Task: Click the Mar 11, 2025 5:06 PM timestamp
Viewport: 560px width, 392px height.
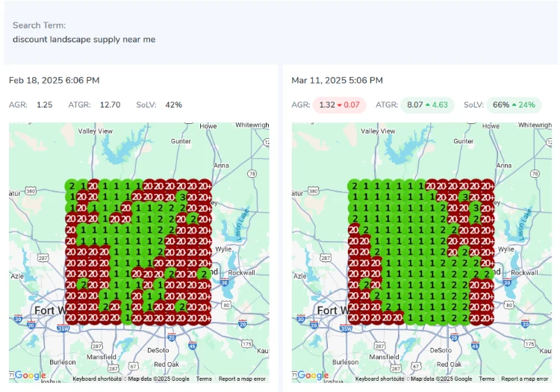Action: (337, 81)
